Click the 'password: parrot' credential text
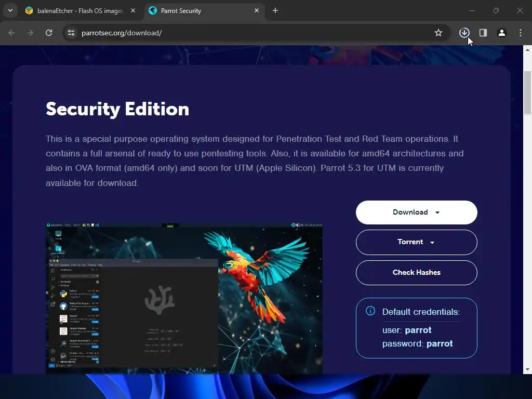The image size is (532, 399). pos(417,344)
